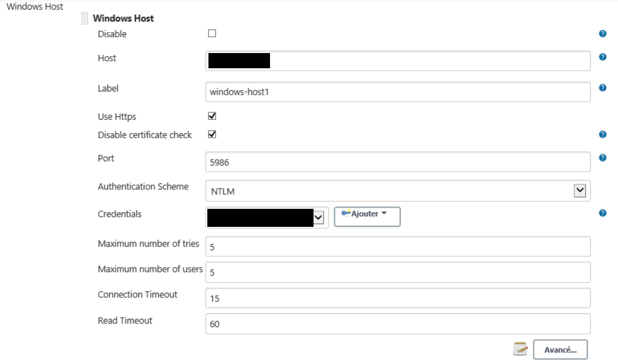Click the Read Timeout input field
The height and width of the screenshot is (364, 618).
[398, 324]
